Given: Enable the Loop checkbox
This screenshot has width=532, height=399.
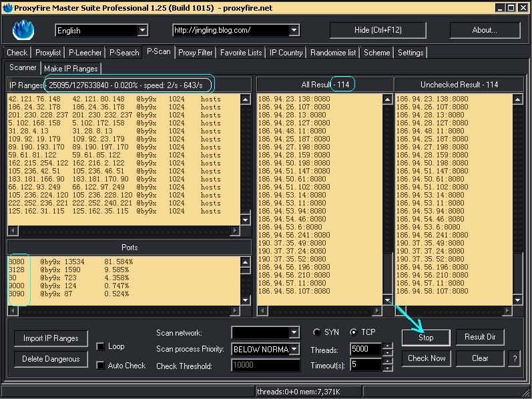Looking at the screenshot, I should point(100,347).
